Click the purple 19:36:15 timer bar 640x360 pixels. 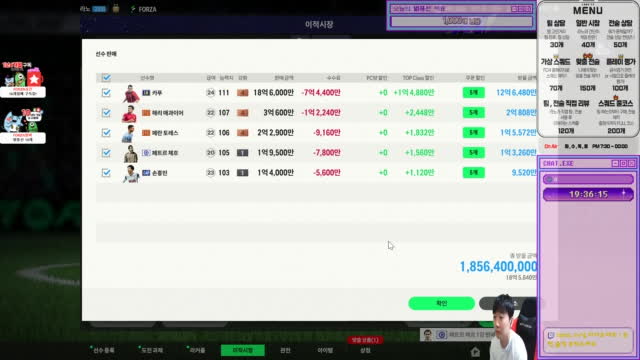point(588,194)
